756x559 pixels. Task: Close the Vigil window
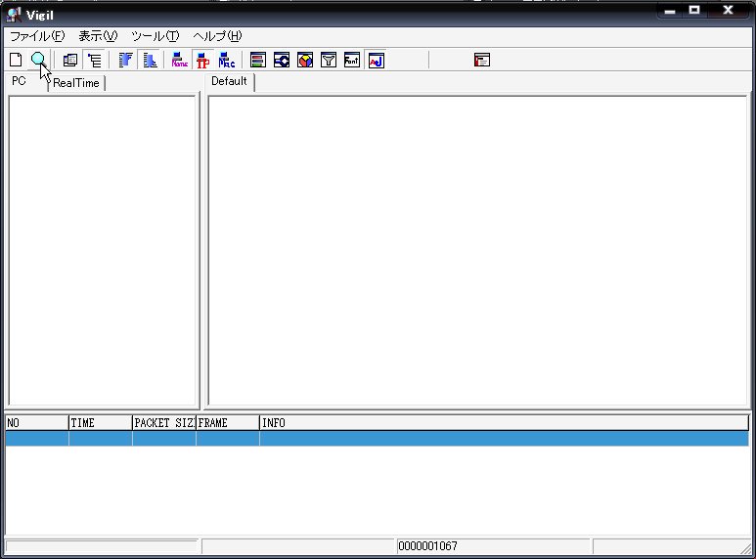(728, 10)
